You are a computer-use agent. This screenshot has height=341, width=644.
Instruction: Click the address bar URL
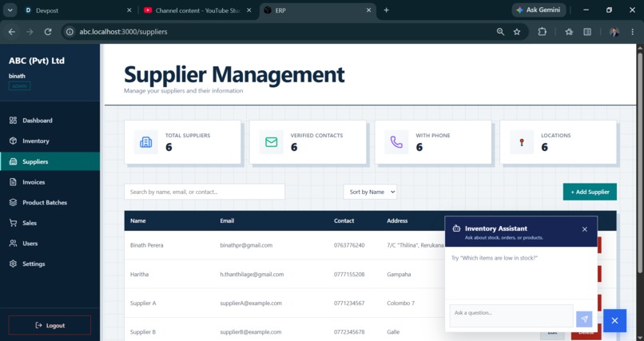point(123,32)
